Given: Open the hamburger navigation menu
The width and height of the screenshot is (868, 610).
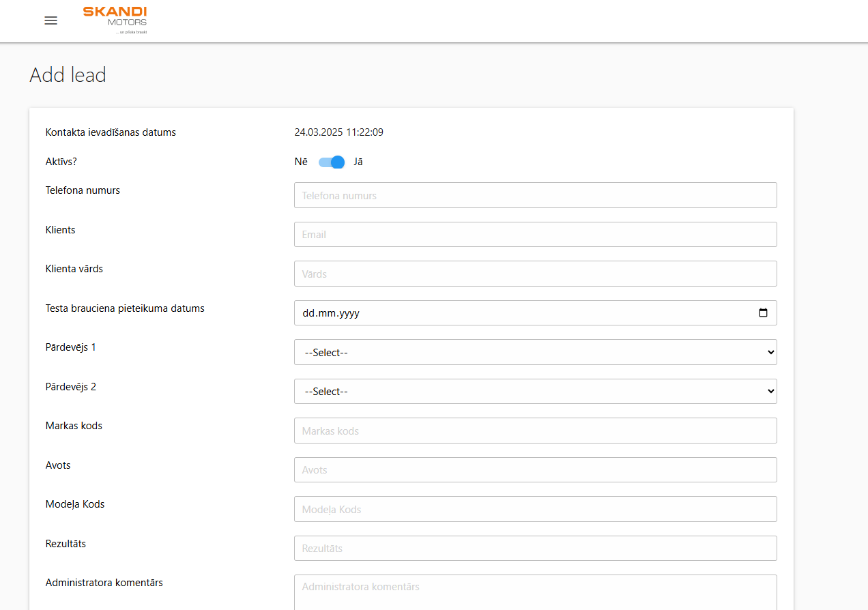Looking at the screenshot, I should [50, 20].
